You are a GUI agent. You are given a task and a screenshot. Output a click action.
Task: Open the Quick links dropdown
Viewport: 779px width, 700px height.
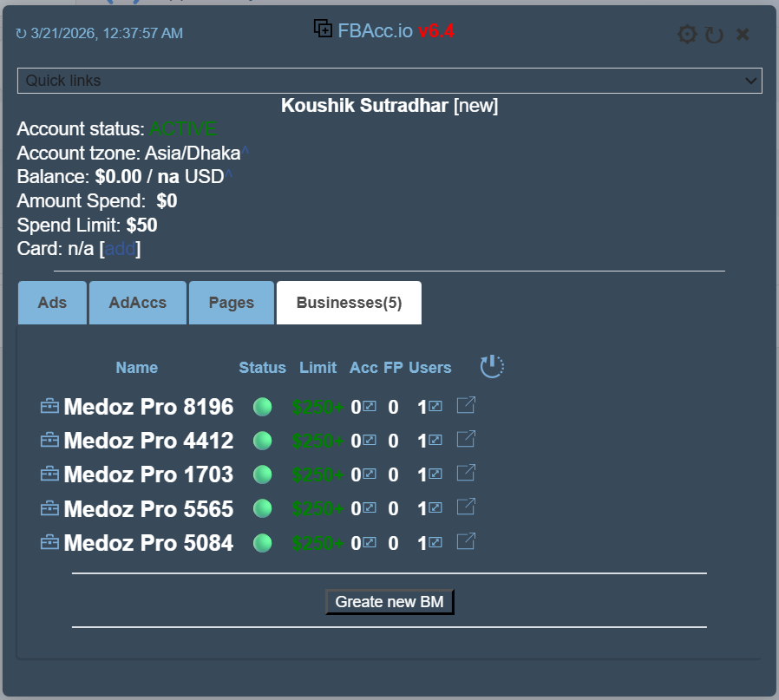(x=389, y=80)
